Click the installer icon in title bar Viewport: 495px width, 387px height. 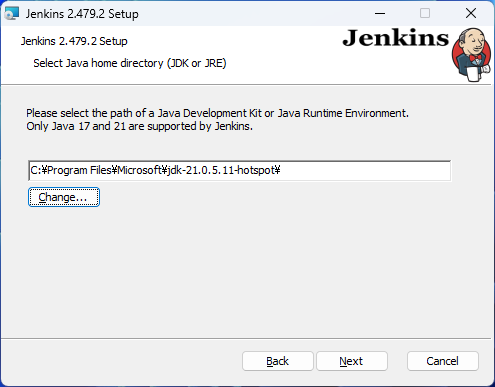point(12,14)
